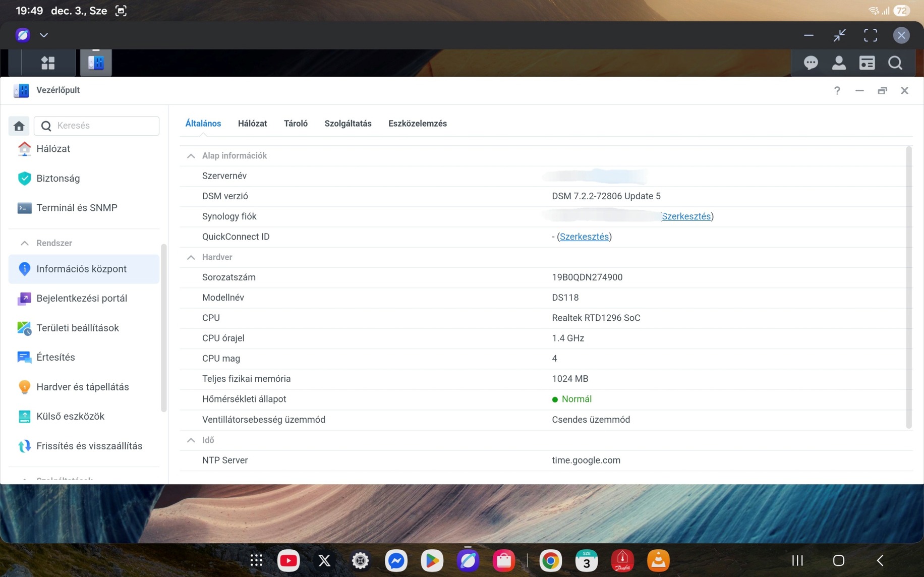Tap the Android home navigation button
This screenshot has width=924, height=577.
[839, 560]
